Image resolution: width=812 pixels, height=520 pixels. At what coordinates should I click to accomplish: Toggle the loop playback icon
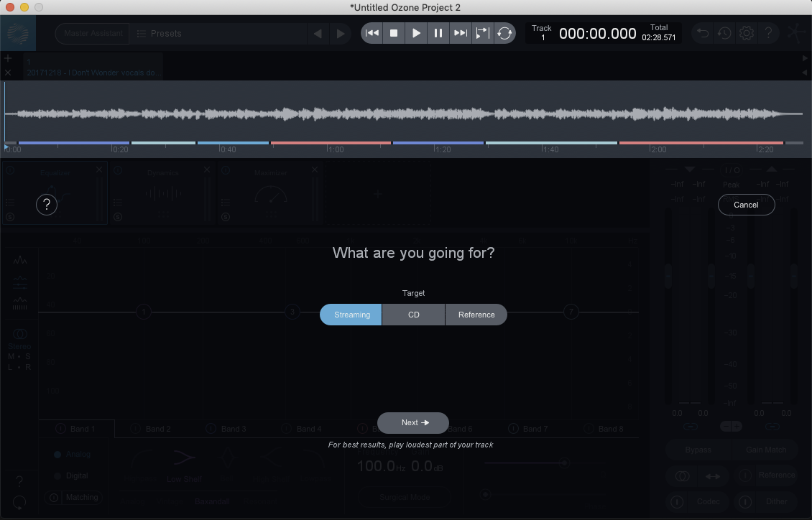click(x=504, y=33)
